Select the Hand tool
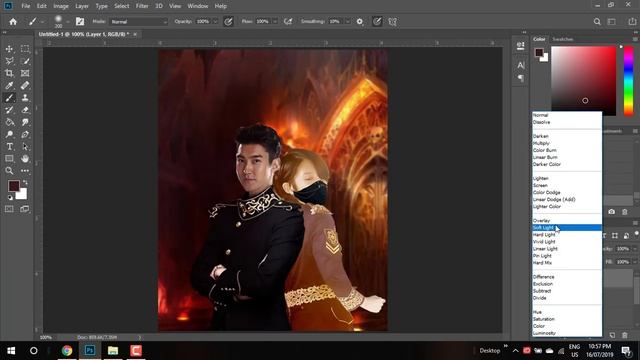The height and width of the screenshot is (360, 640). 25,158
